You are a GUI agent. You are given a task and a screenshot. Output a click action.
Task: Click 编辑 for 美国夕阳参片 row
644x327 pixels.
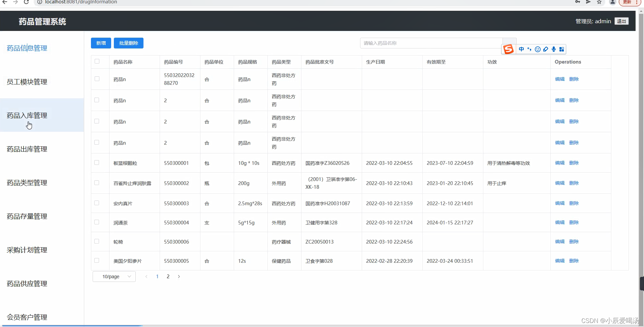[x=560, y=261]
